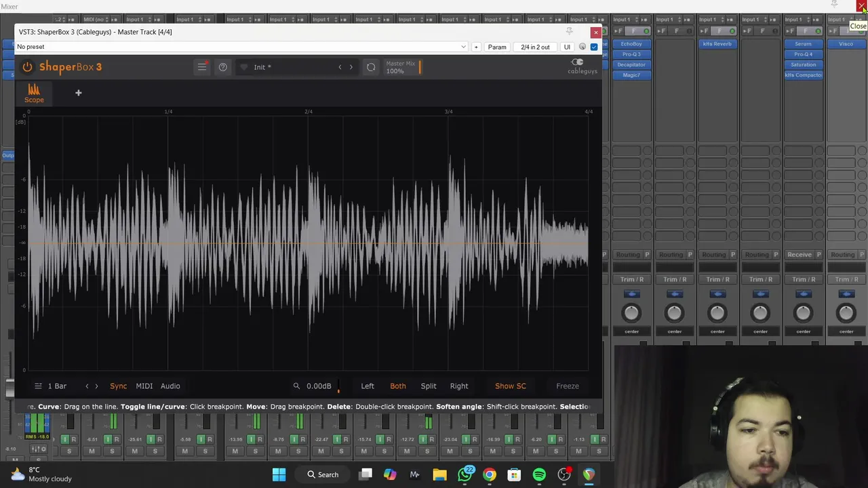This screenshot has height=488, width=868.
Task: Open Trim / R mode on EchoBoy track
Action: 632,279
